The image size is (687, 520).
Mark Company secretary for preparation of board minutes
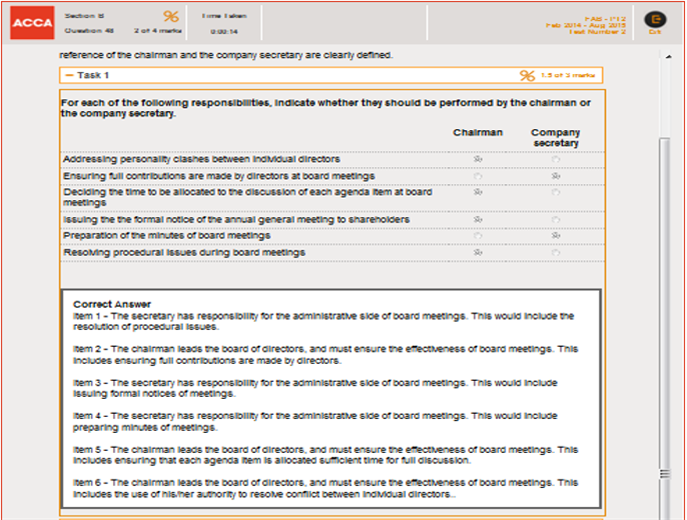pos(555,236)
